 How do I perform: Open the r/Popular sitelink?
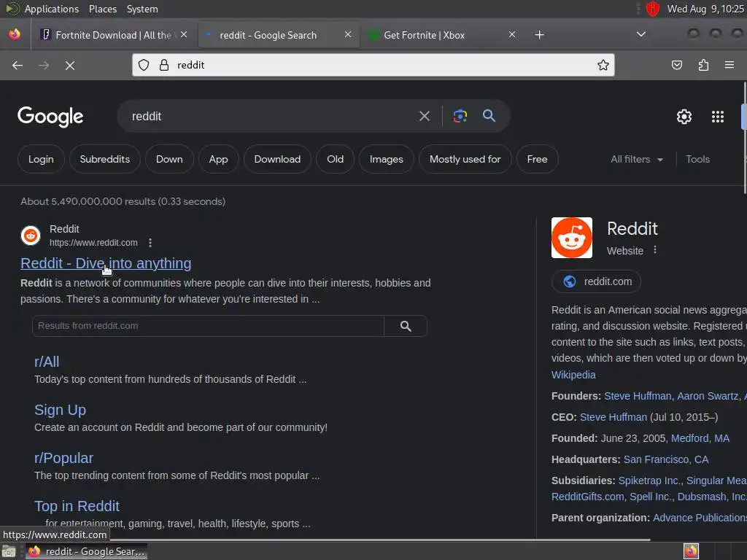[x=63, y=458]
